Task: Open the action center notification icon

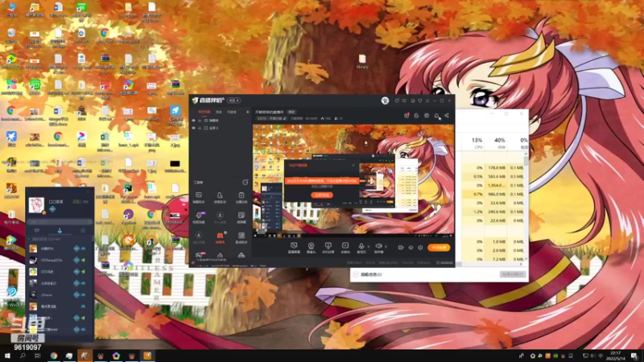Action: pos(634,356)
